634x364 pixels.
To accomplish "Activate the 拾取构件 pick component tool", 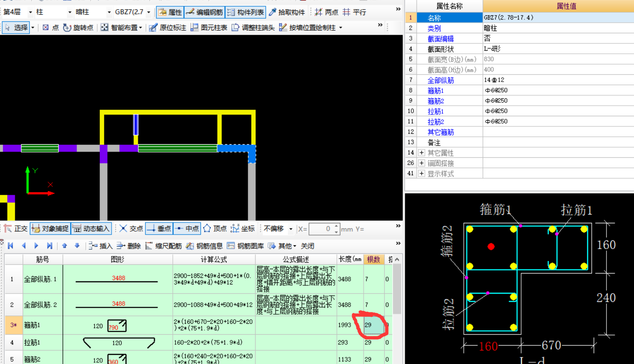I will click(287, 12).
